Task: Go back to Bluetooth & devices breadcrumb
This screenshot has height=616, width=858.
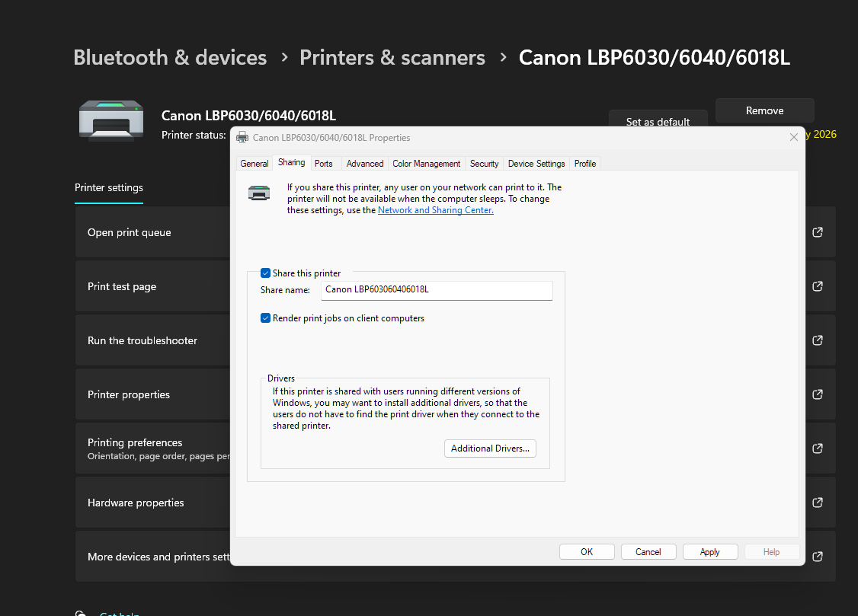Action: coord(170,57)
